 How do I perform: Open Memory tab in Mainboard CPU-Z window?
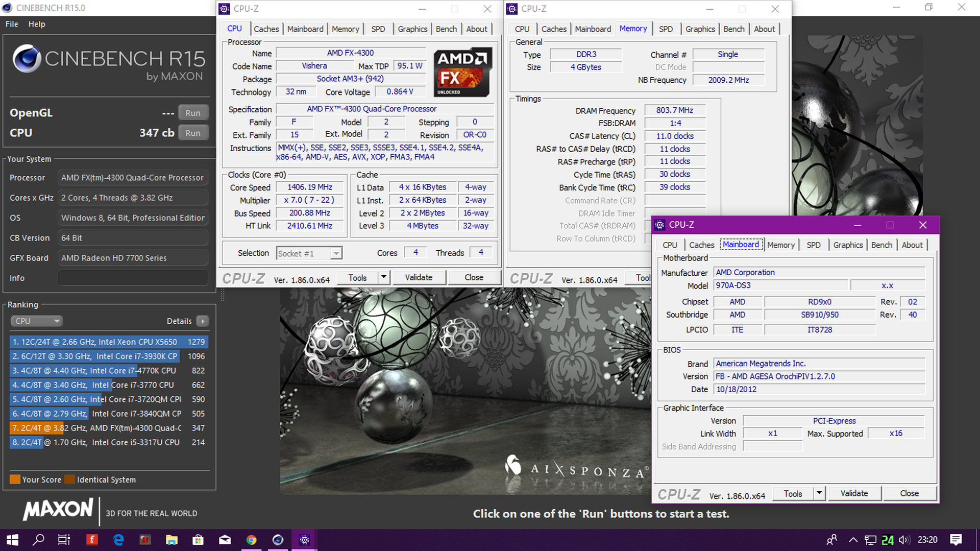point(781,245)
